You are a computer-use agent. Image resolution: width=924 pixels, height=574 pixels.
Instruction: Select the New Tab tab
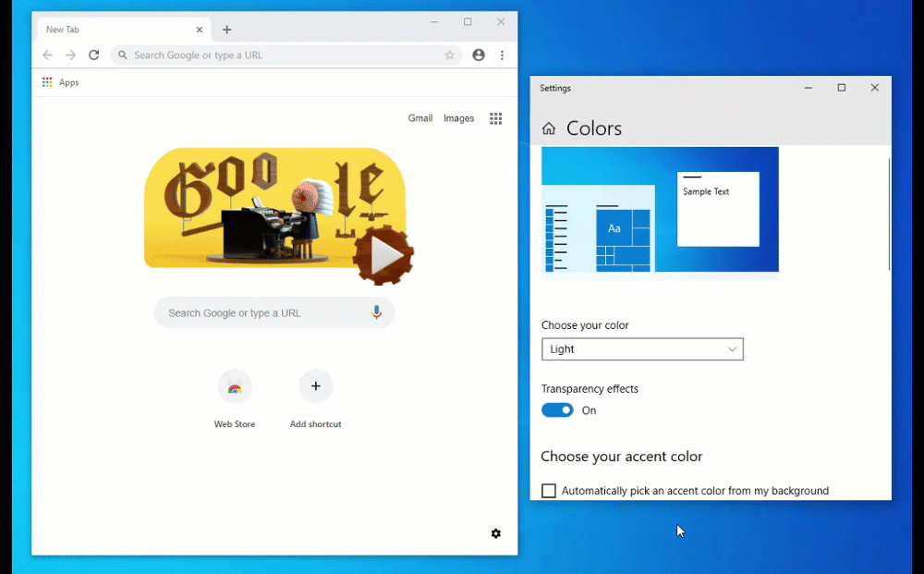coord(123,30)
